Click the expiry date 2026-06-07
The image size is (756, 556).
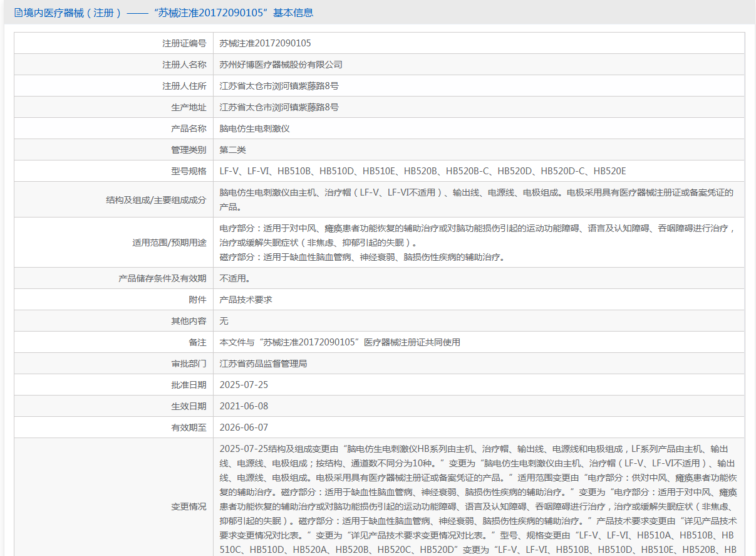[x=244, y=427]
